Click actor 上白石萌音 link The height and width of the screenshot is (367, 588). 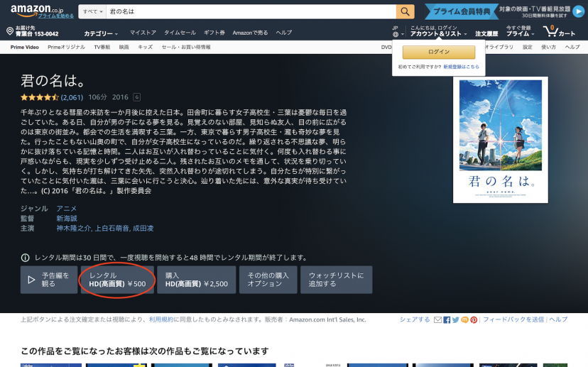[x=111, y=228]
